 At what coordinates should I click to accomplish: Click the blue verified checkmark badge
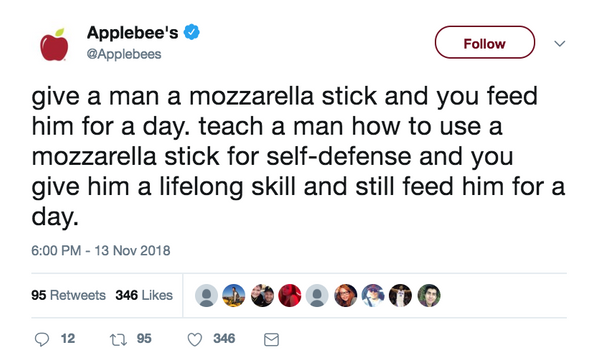coord(191,32)
